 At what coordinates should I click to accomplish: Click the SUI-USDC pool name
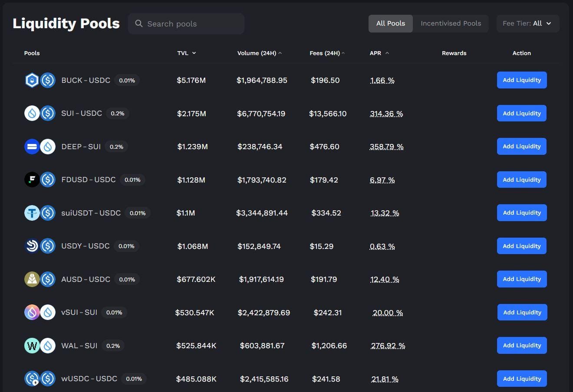(82, 113)
